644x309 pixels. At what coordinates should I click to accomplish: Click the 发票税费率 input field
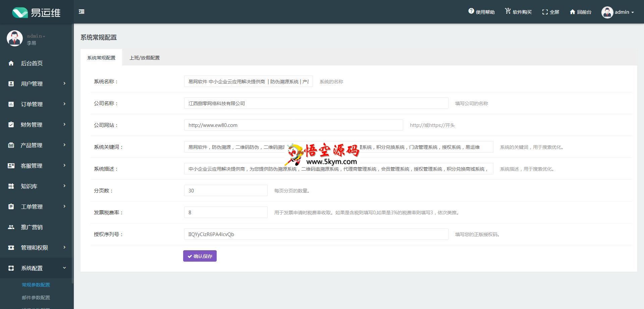(226, 212)
